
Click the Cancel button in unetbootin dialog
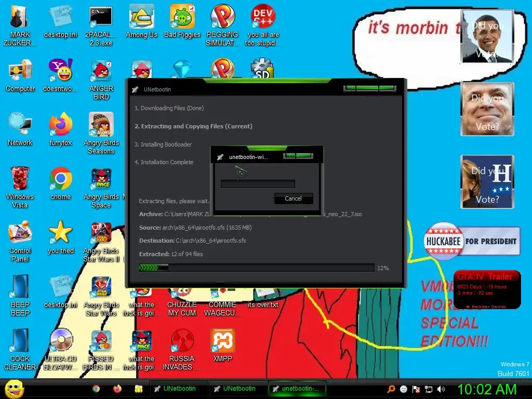click(x=294, y=198)
